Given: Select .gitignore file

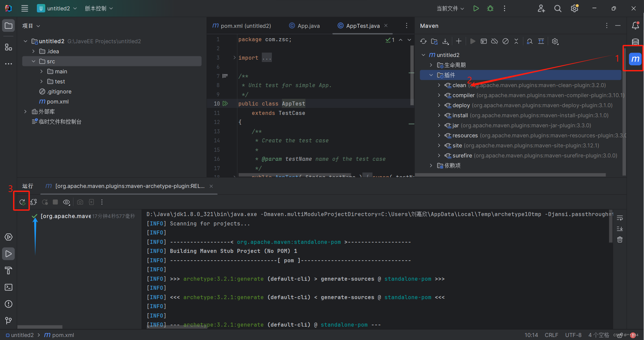Looking at the screenshot, I should 55,91.
